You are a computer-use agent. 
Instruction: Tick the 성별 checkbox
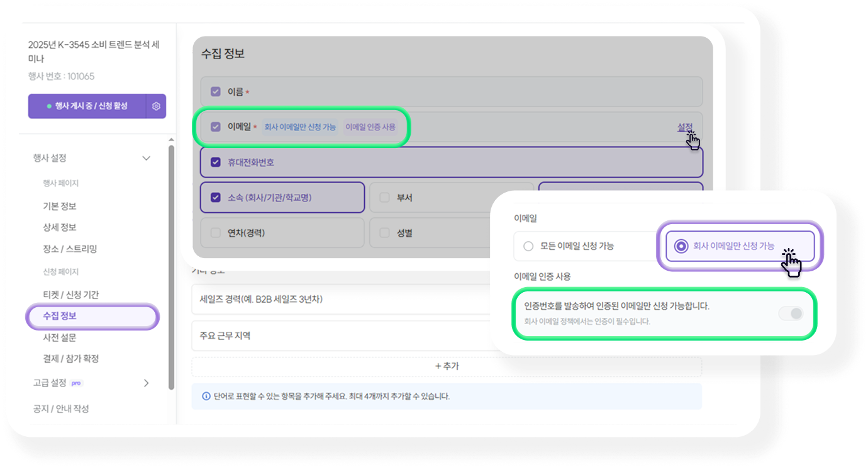(x=385, y=233)
